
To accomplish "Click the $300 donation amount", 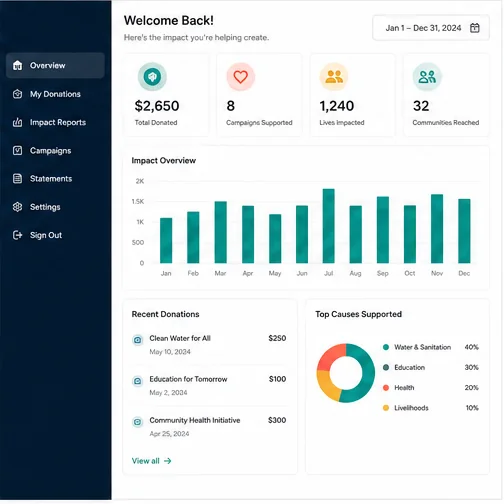I will (x=277, y=420).
